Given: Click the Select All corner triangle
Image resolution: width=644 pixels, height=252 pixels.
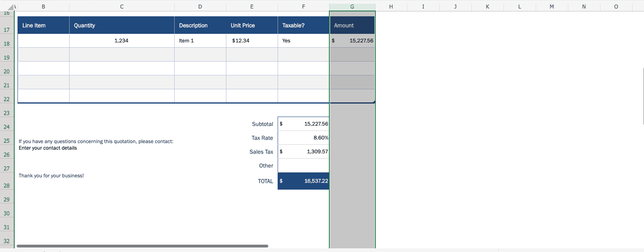Looking at the screenshot, I should tap(11, 7).
